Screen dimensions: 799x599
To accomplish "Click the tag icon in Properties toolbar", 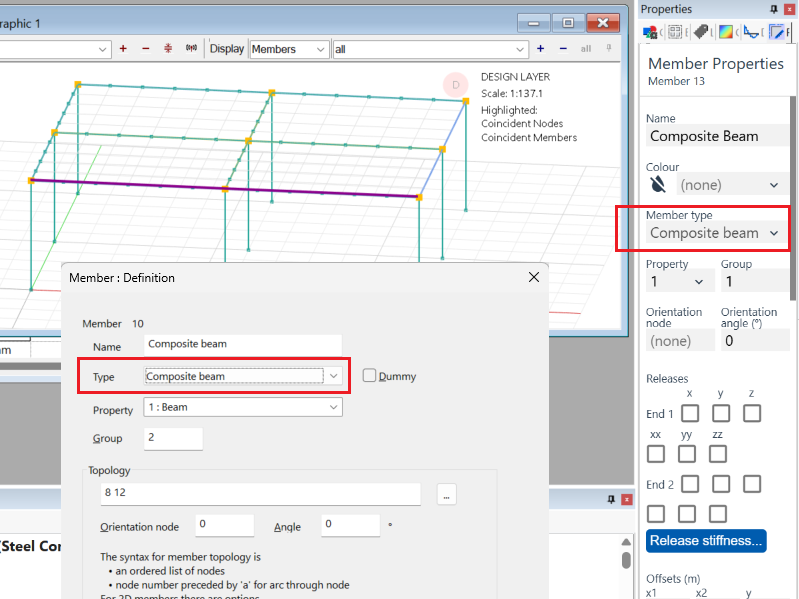I will (702, 32).
